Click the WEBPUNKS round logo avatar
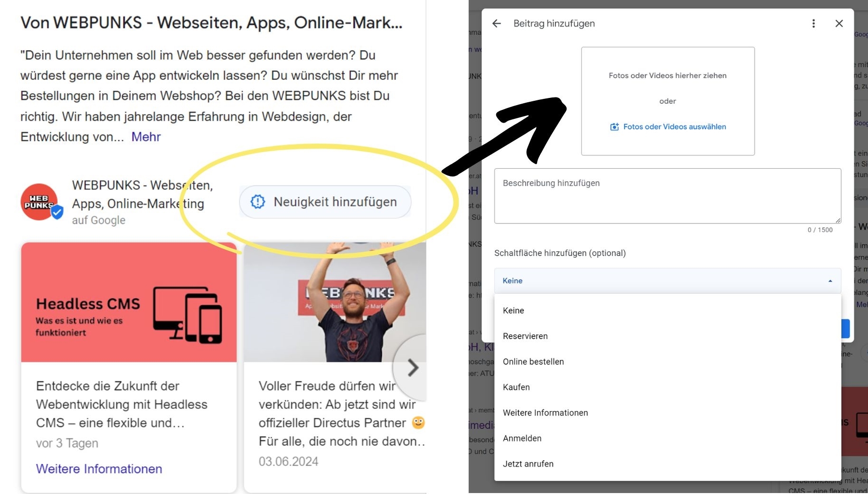Screen dimensions: 868x494 [39, 202]
